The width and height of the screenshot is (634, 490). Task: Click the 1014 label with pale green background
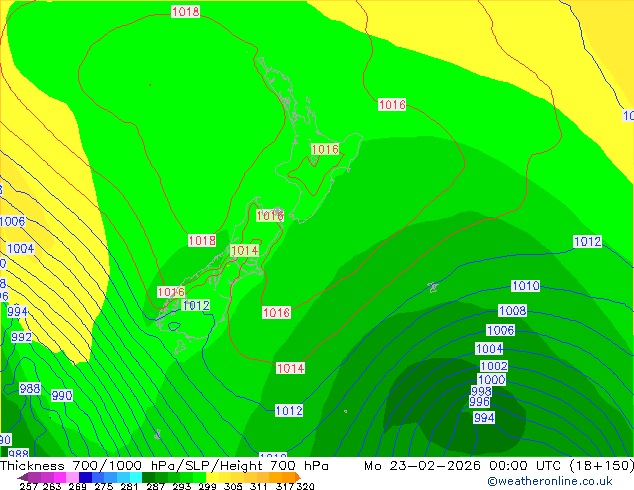(244, 250)
